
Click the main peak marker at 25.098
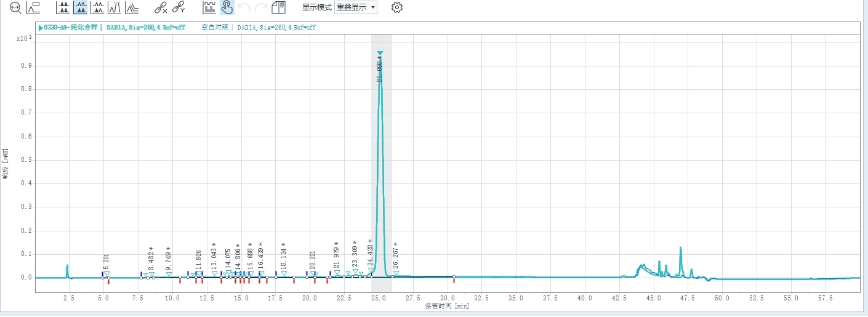click(x=380, y=54)
